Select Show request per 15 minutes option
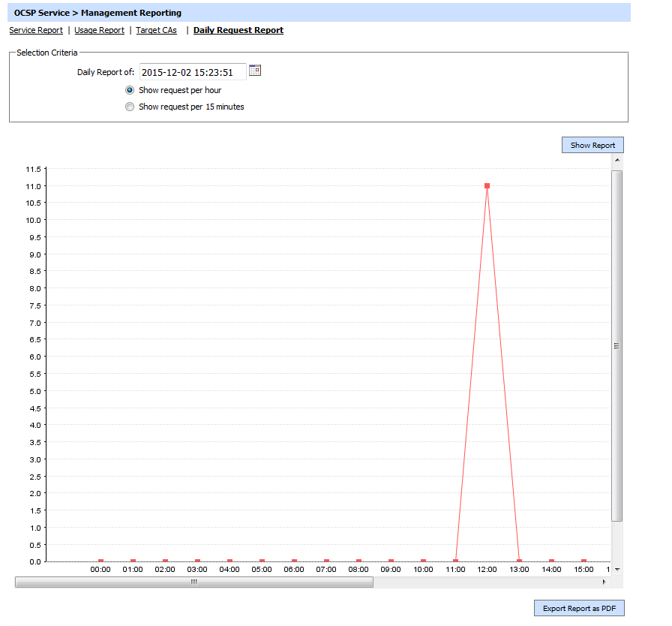The height and width of the screenshot is (626, 672). tap(130, 107)
